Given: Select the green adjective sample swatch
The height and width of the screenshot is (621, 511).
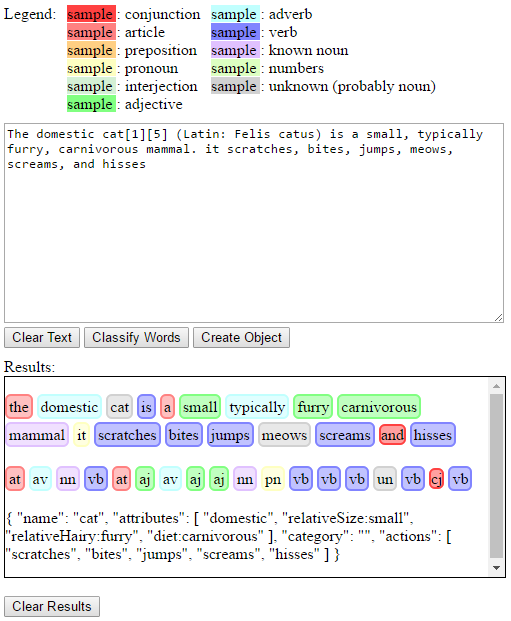Looking at the screenshot, I should [92, 105].
